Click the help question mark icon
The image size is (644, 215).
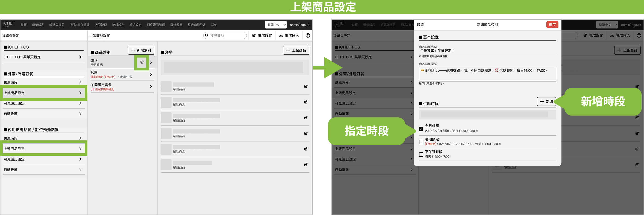point(308,35)
